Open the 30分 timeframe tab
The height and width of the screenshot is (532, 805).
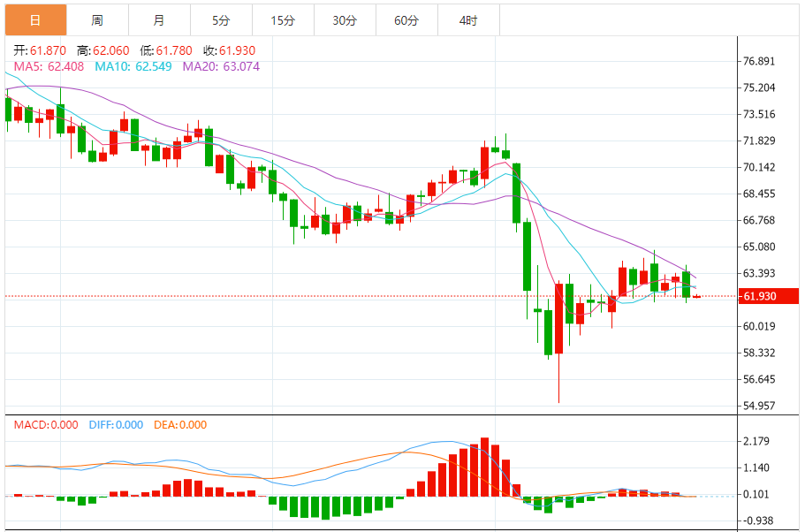[345, 20]
